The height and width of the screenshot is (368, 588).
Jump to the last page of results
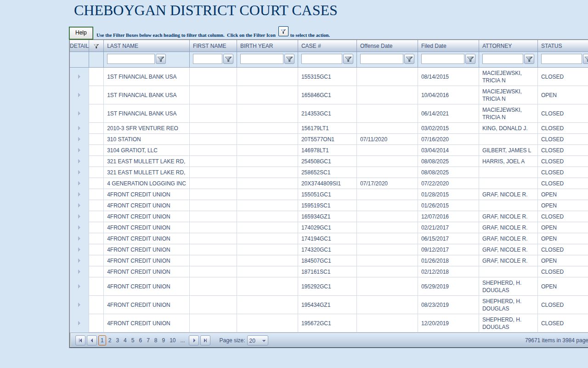(x=206, y=340)
